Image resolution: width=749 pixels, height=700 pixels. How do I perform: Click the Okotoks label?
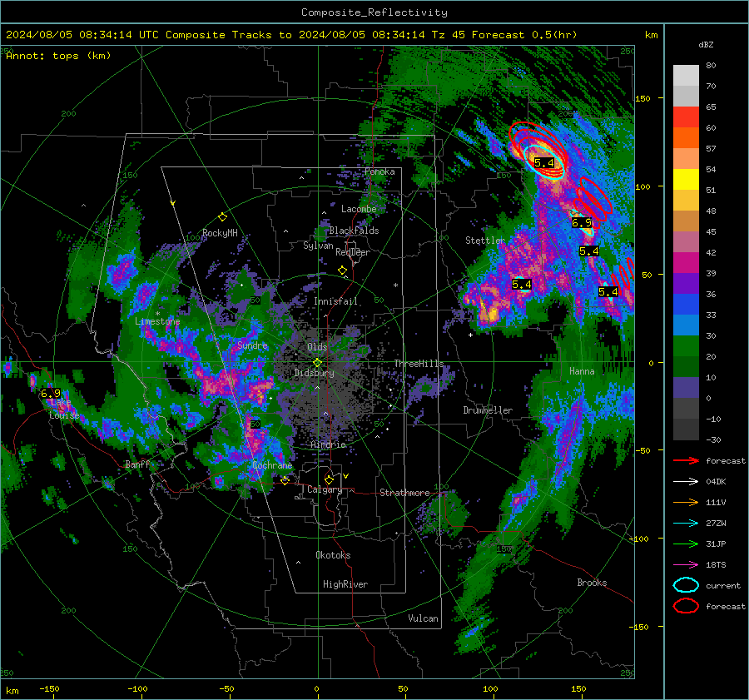point(333,555)
